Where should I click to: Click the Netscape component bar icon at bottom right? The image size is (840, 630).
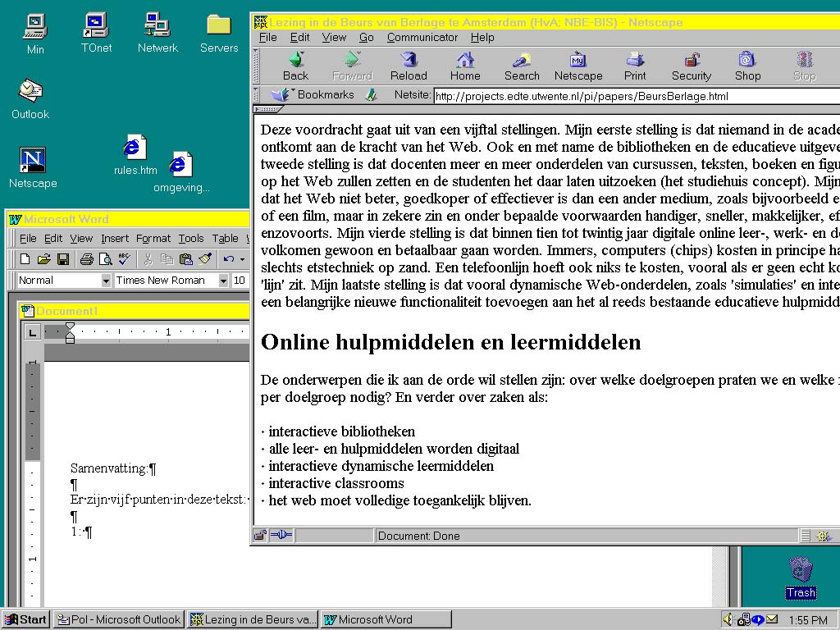824,536
